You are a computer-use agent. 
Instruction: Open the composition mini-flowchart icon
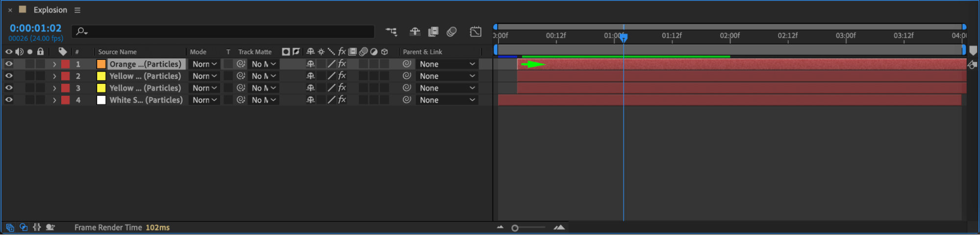coord(391,32)
